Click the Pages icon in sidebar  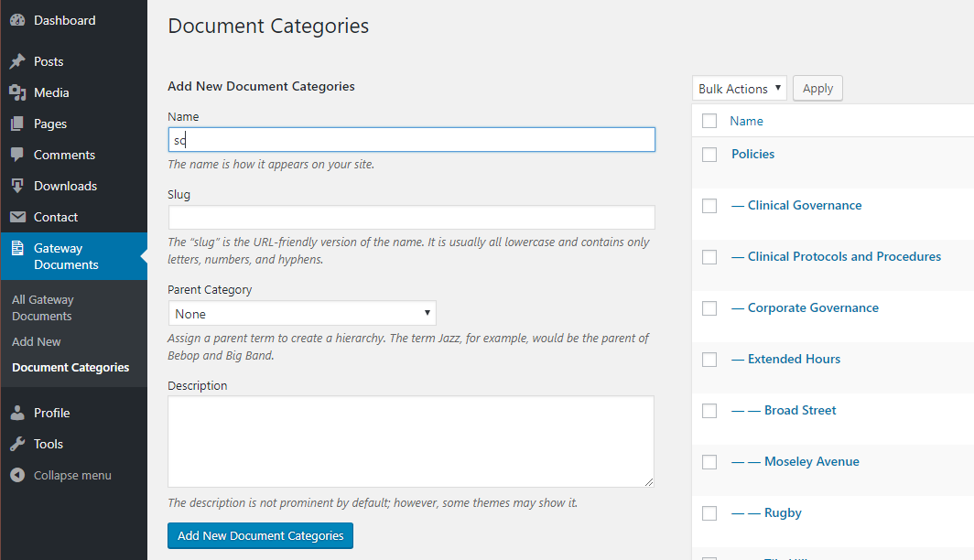point(17,124)
